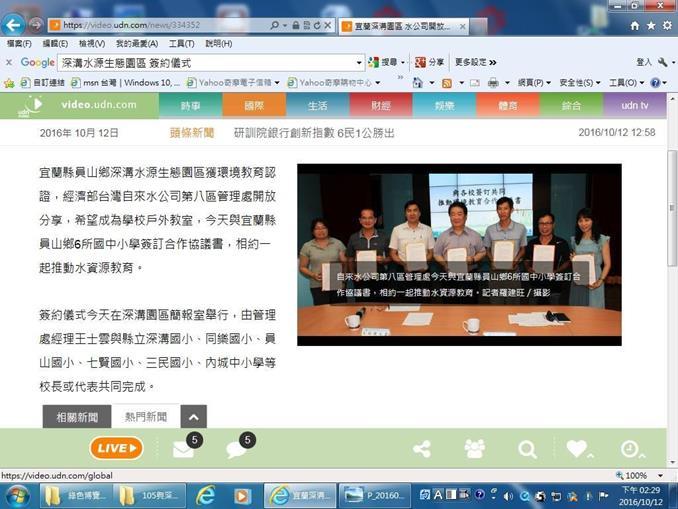Open the search magnifier in bottom bar
The width and height of the screenshot is (678, 509).
(527, 449)
